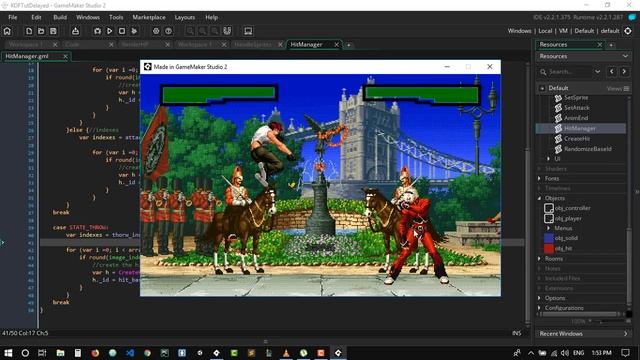Click the zoom reset magnifier icon
This screenshot has height=360, width=640.
pyautogui.click(x=215, y=31)
